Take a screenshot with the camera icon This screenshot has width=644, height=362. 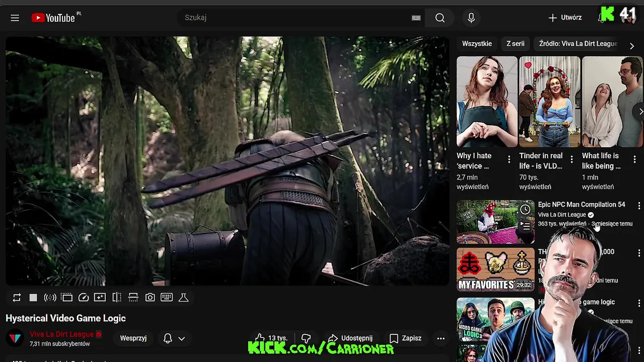(x=150, y=298)
